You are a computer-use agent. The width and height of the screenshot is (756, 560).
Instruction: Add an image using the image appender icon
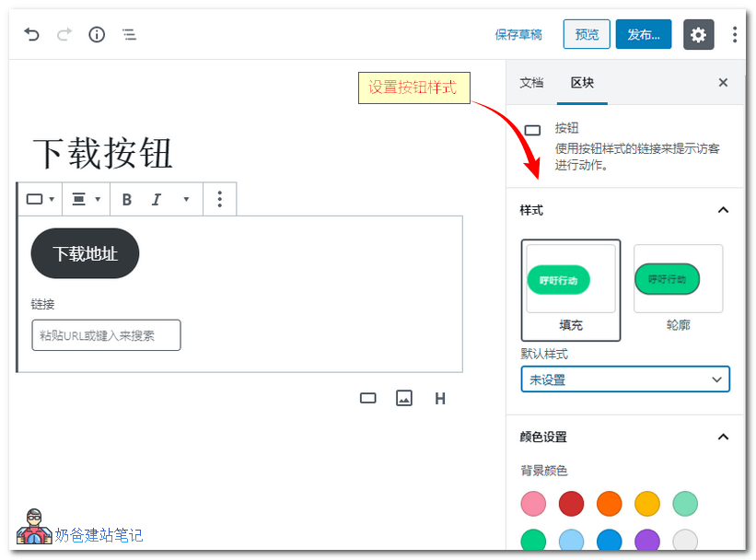[403, 398]
